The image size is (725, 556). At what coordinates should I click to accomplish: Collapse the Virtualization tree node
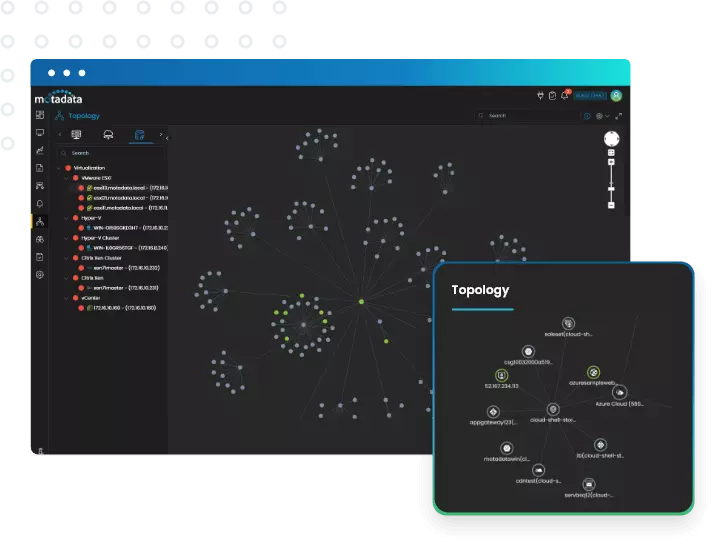[59, 168]
